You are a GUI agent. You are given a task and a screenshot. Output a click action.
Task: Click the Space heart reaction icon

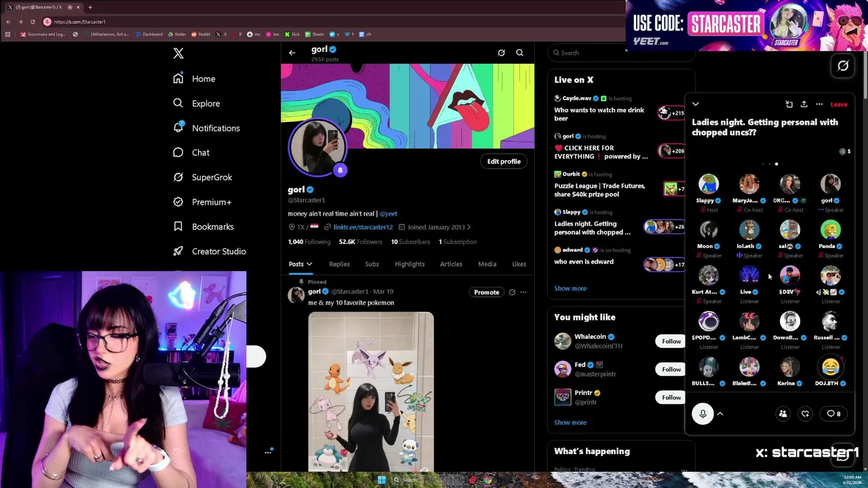point(805,413)
